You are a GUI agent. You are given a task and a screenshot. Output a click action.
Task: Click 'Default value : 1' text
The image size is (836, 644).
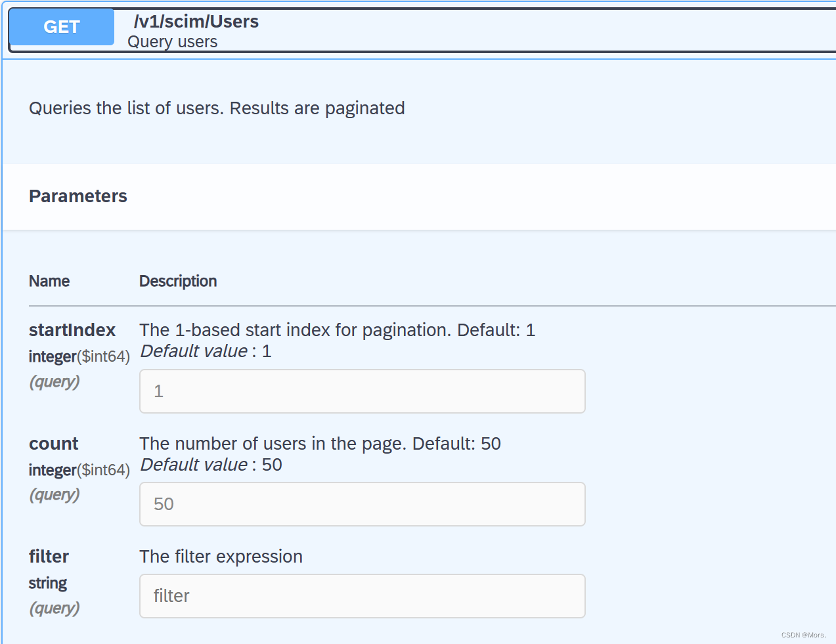coord(206,351)
